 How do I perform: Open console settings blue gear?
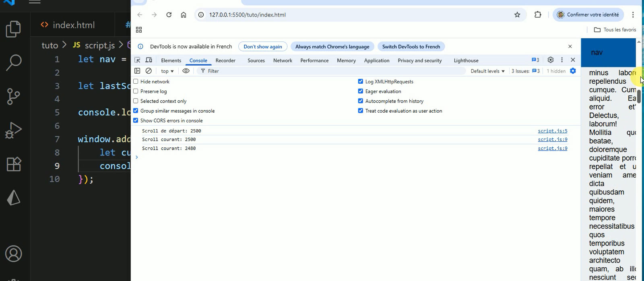(x=573, y=71)
